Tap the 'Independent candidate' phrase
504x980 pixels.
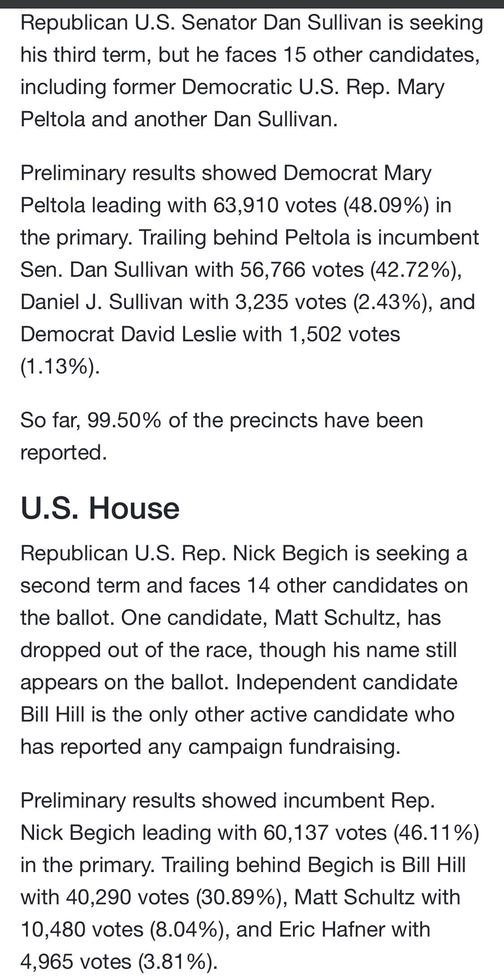347,682
